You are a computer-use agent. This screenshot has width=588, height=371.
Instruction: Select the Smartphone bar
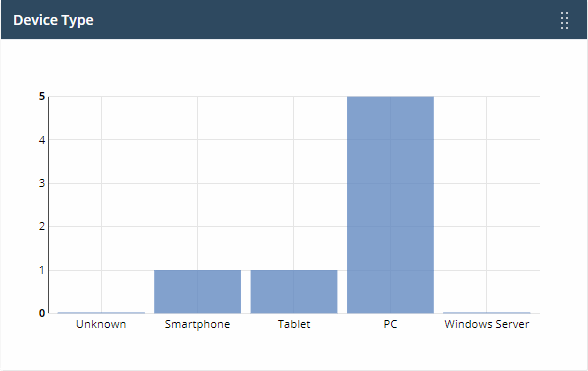pyautogui.click(x=198, y=291)
